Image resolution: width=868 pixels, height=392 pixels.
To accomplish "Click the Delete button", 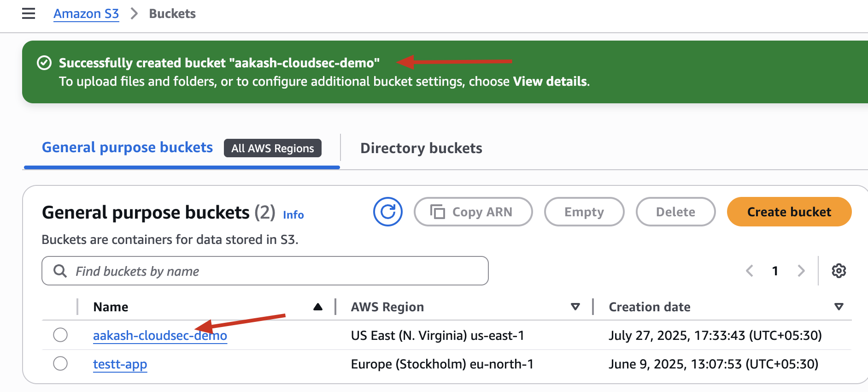I will (x=675, y=212).
